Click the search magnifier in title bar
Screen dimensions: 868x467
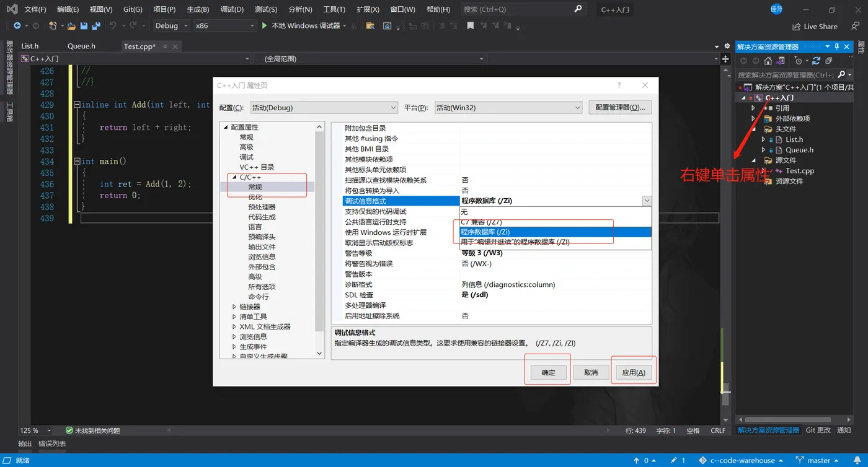[578, 9]
